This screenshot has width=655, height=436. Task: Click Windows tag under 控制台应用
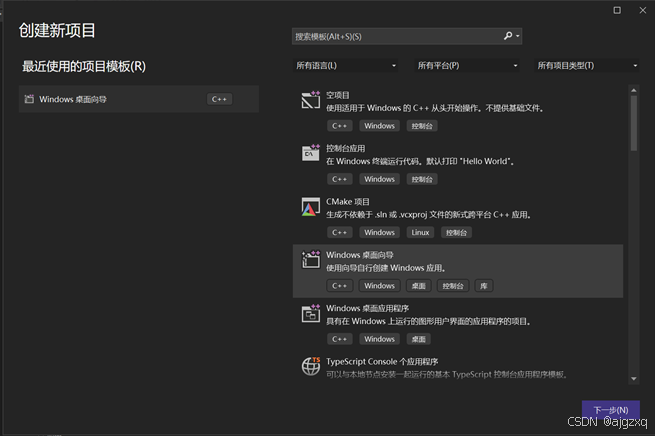coord(379,179)
